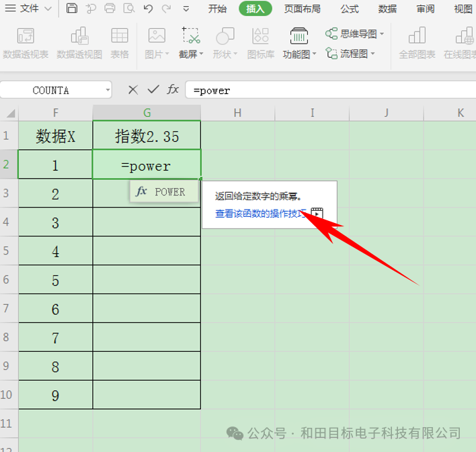
Task: Click the fx insert function icon
Action: pos(173,89)
